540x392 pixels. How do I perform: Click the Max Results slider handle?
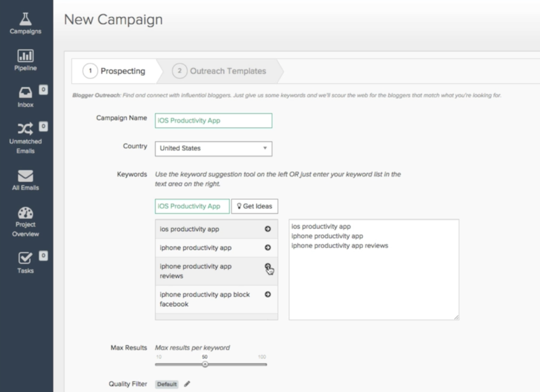[x=205, y=364]
